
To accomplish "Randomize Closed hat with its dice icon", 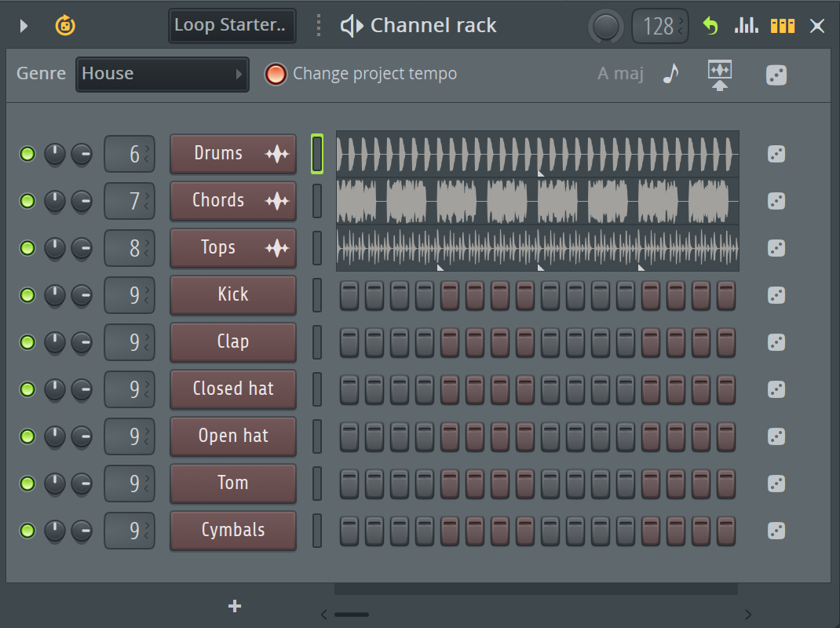I will click(x=776, y=389).
